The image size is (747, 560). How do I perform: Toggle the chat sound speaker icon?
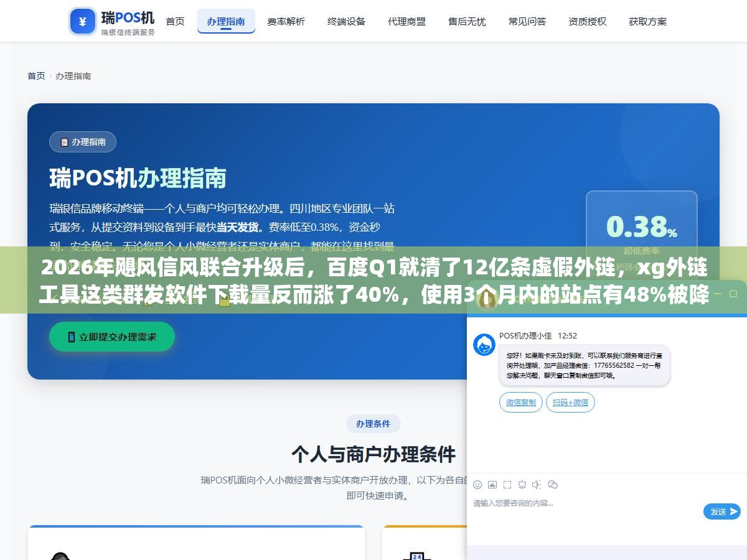537,485
